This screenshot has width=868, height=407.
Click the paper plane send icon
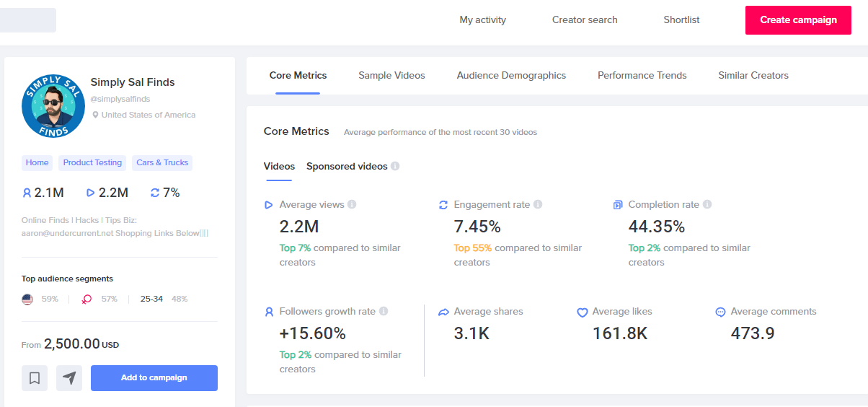pyautogui.click(x=69, y=377)
